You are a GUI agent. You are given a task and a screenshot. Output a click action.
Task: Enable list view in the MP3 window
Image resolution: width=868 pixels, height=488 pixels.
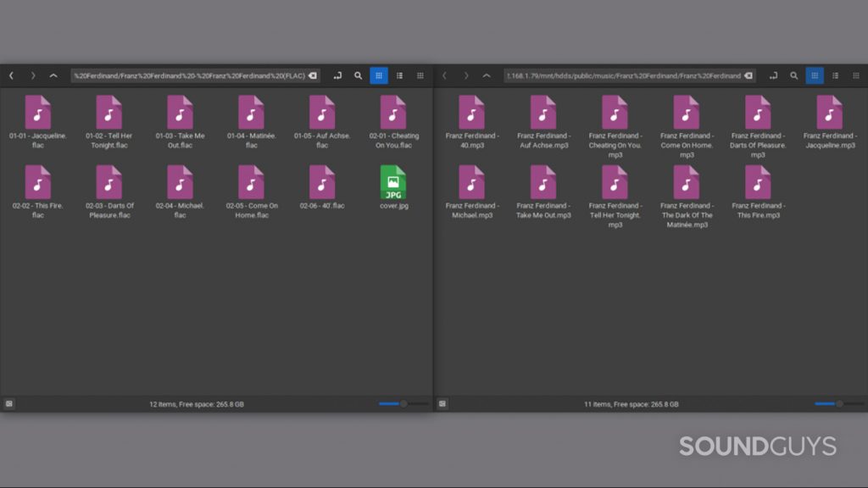pos(835,75)
